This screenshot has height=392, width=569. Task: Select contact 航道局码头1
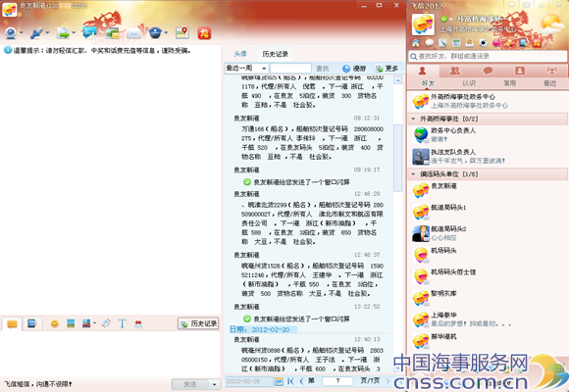pyautogui.click(x=489, y=212)
